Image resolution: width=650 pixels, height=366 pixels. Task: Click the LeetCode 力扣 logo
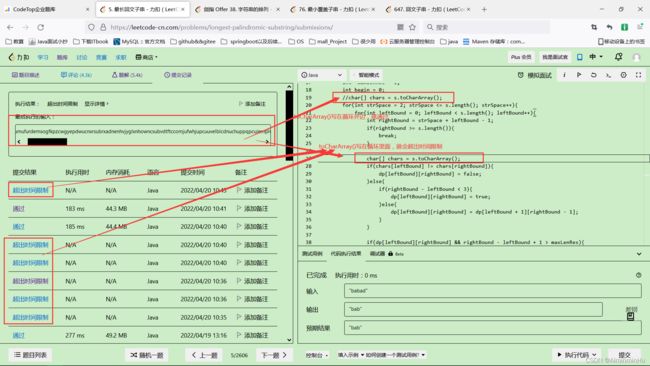pyautogui.click(x=19, y=57)
